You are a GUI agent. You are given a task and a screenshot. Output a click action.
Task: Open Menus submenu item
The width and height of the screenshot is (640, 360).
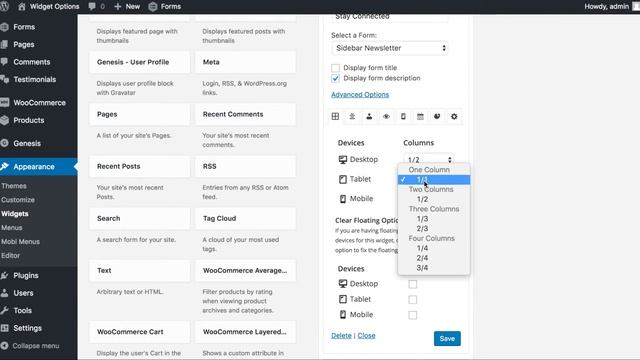[x=12, y=227]
